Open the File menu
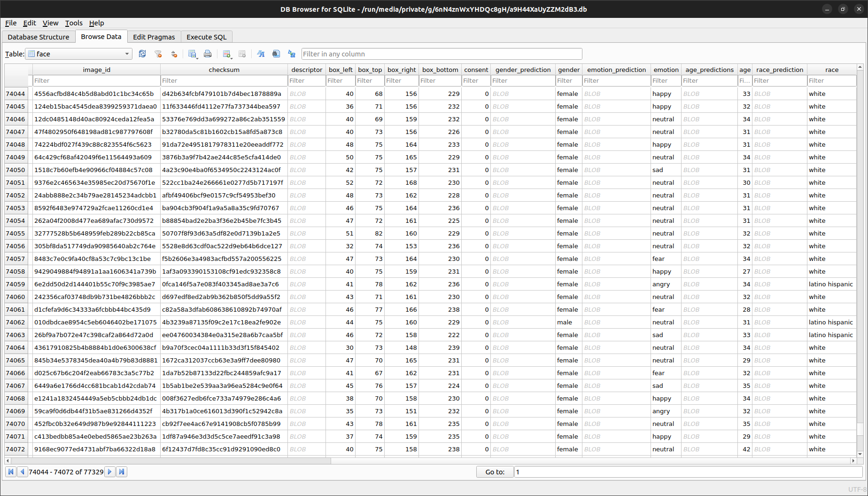Viewport: 868px width, 496px height. click(x=11, y=23)
